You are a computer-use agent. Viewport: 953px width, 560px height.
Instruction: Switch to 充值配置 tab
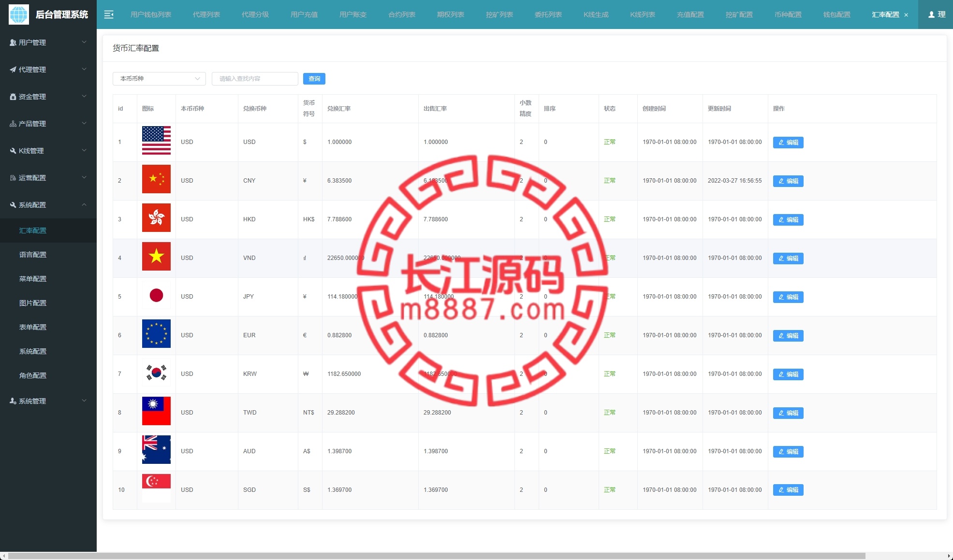pos(690,14)
